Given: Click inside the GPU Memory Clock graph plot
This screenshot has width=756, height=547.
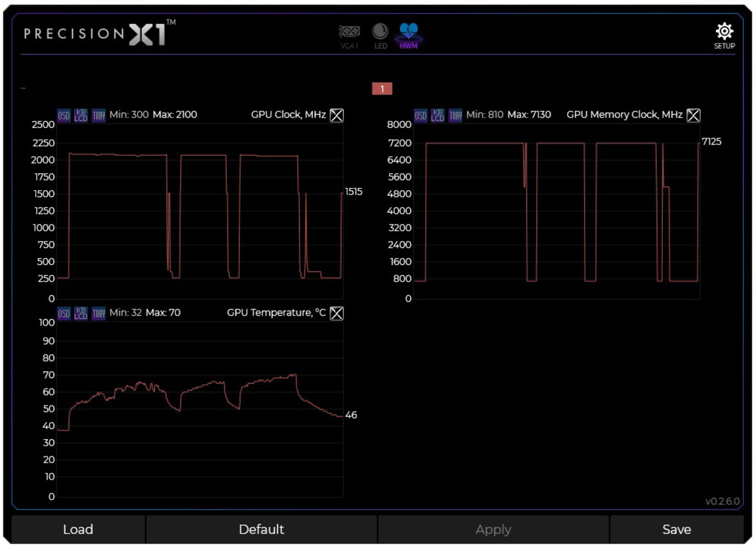Looking at the screenshot, I should [557, 211].
